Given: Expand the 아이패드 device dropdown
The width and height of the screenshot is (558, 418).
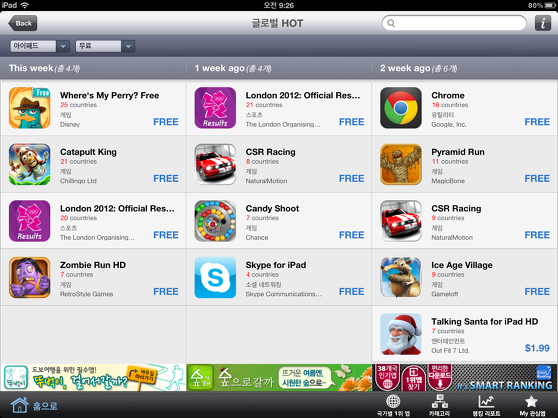Looking at the screenshot, I should 40,46.
